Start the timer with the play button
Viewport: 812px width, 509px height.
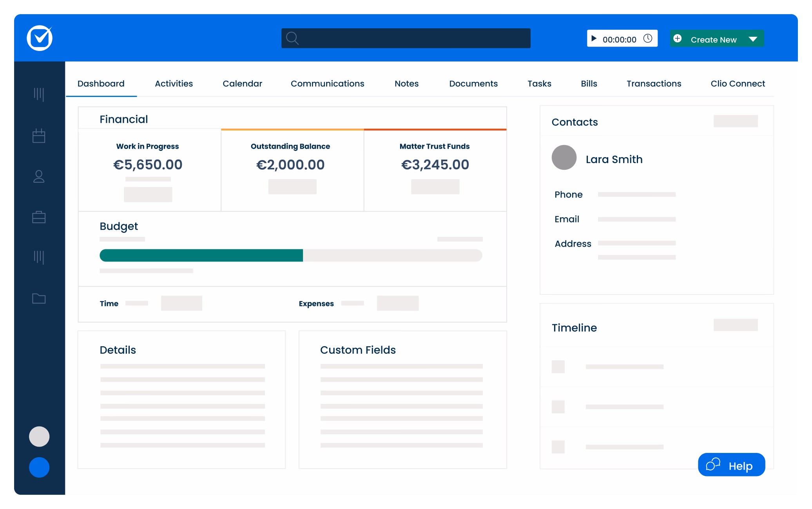point(594,38)
